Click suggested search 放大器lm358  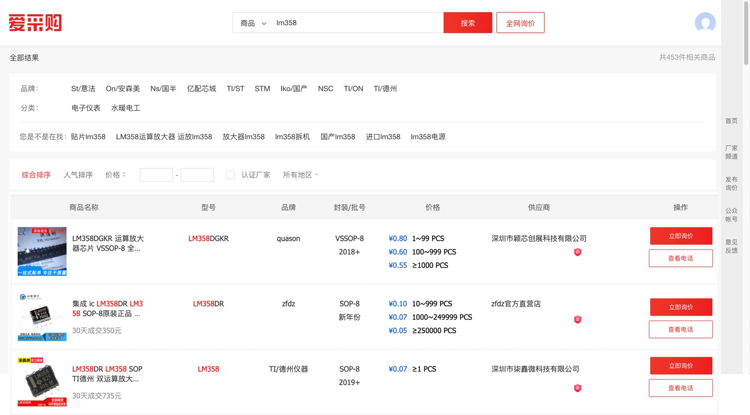tap(243, 137)
